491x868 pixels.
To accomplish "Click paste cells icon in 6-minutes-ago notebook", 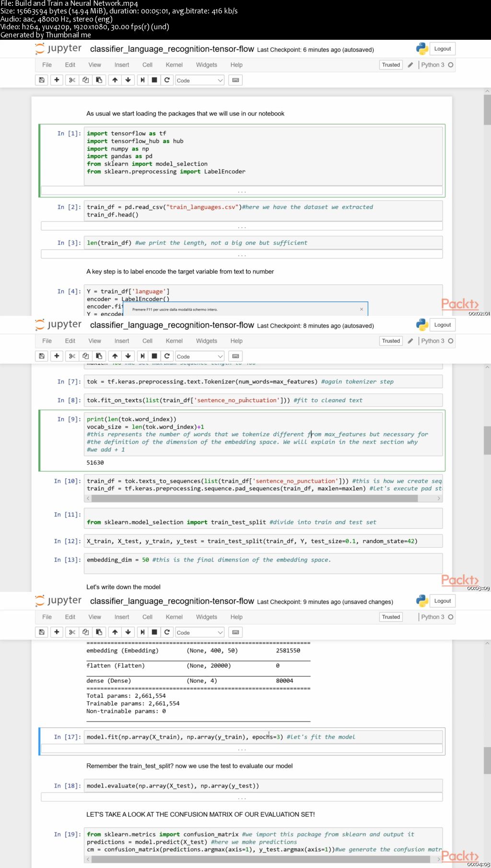I will coord(99,80).
